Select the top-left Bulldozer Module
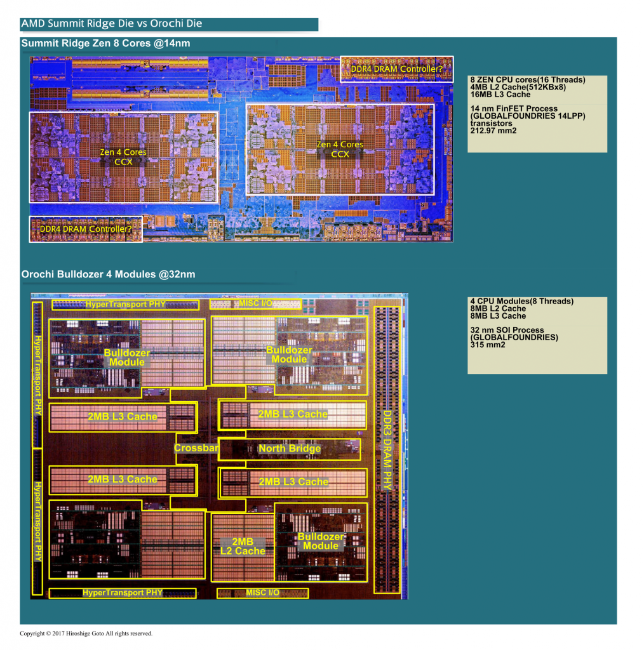The image size is (644, 650). pyautogui.click(x=127, y=358)
